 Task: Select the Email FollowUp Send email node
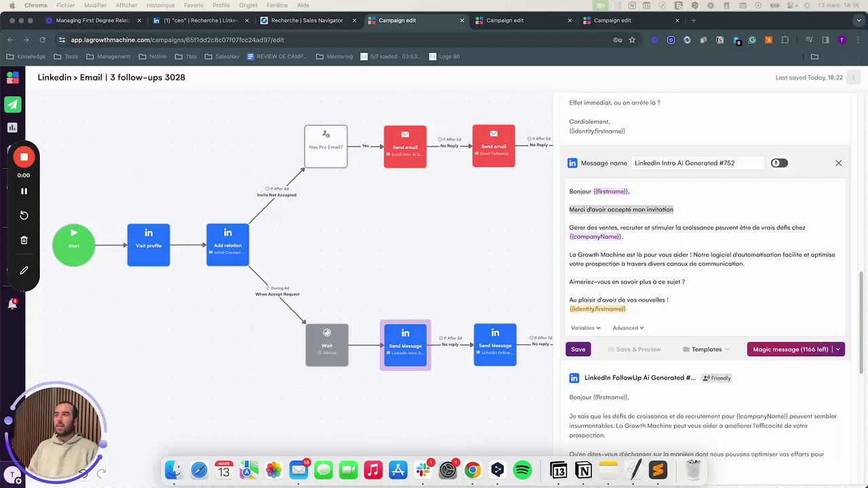pos(494,146)
